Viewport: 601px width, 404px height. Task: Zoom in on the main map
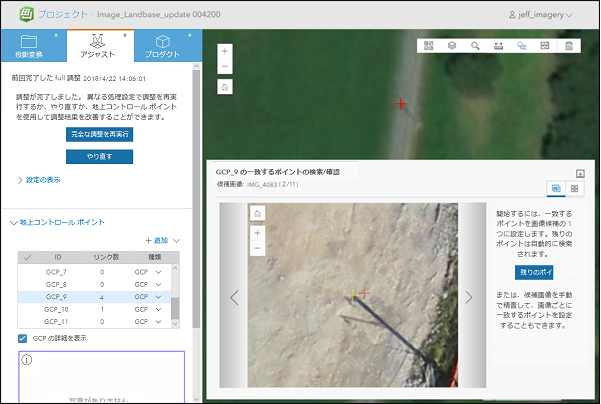[x=225, y=51]
